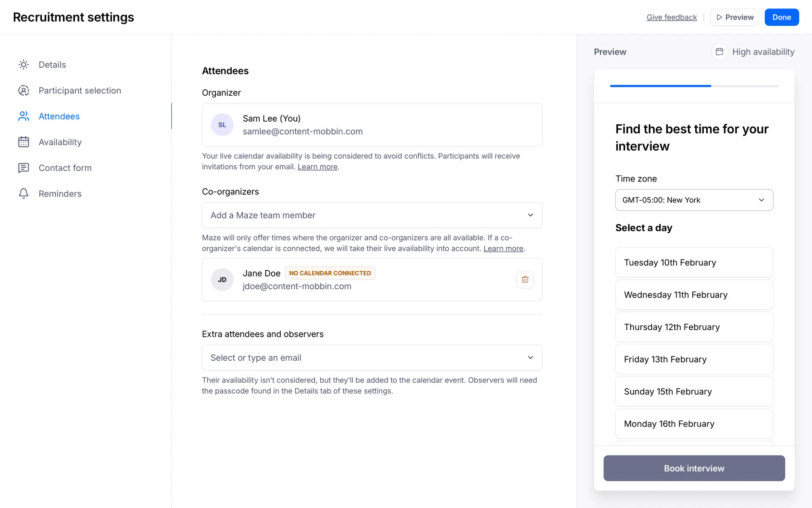Click the Reminders bell icon
The width and height of the screenshot is (812, 508).
24,194
